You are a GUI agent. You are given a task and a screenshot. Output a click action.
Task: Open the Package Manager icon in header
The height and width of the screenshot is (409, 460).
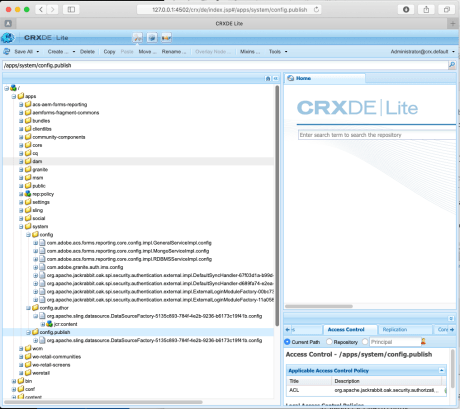(152, 38)
